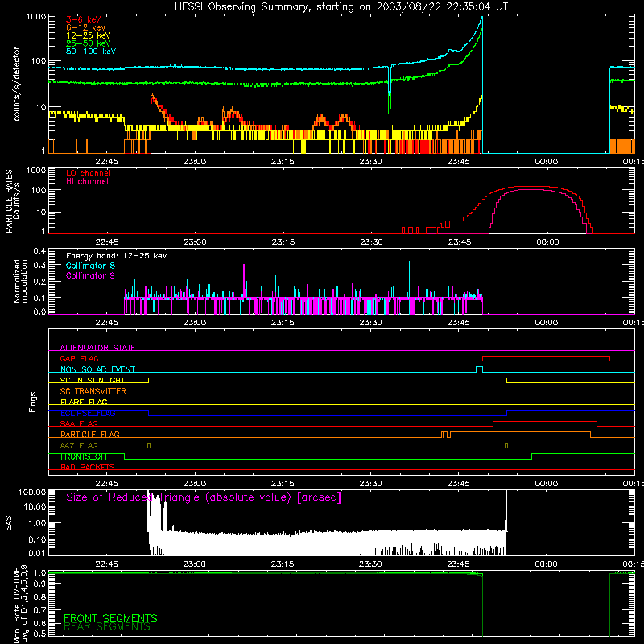Click the 1000 label on counts y-axis
644x644 pixels.
point(35,17)
